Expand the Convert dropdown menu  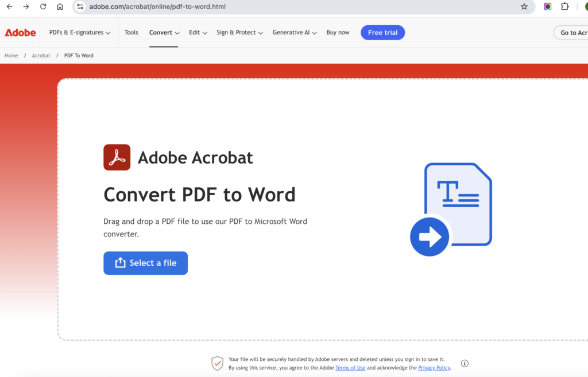[x=164, y=33]
